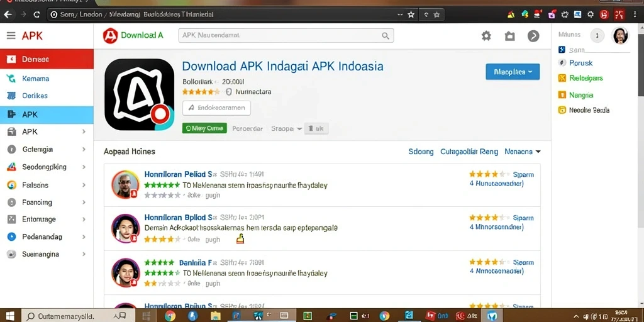Click the round arrow icon in header

click(533, 36)
